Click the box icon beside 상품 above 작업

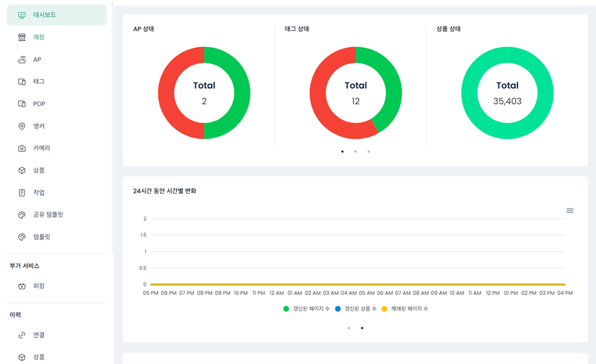[22, 170]
